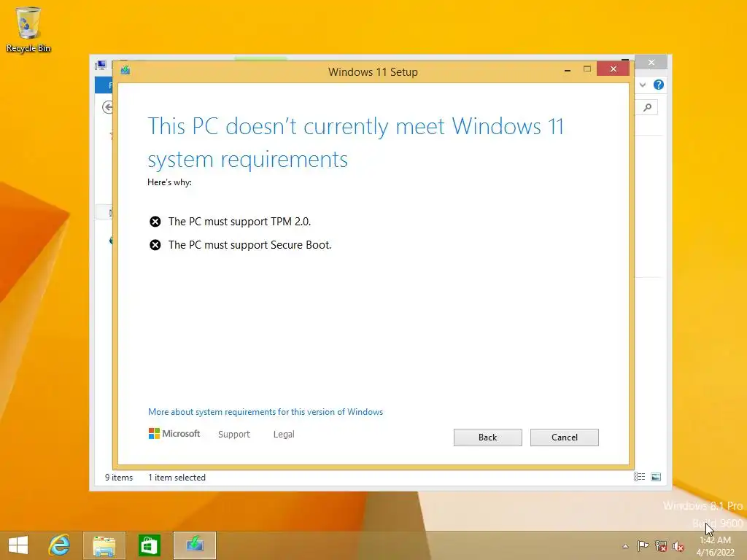Switch Explorer to details view

click(x=639, y=477)
